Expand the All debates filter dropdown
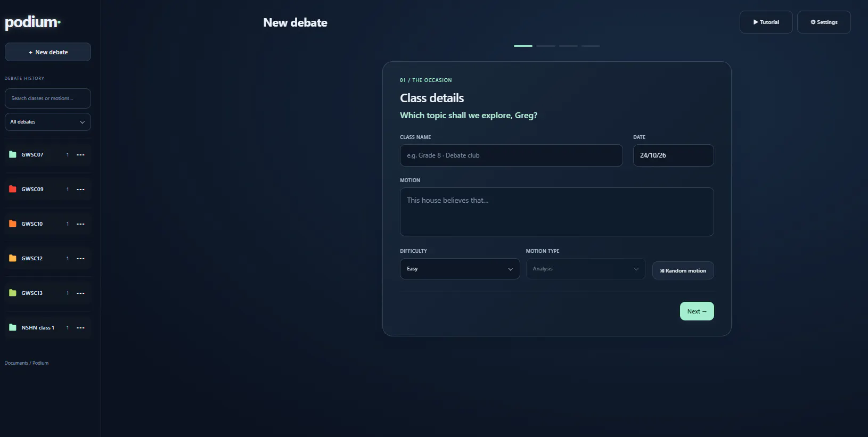Screen dimensions: 868x437 coord(48,122)
